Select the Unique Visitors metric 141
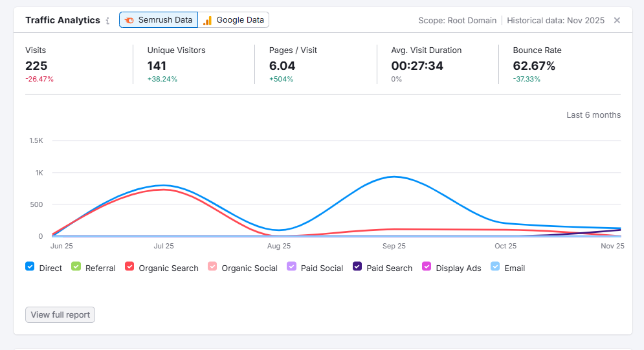644x350 pixels. 157,65
